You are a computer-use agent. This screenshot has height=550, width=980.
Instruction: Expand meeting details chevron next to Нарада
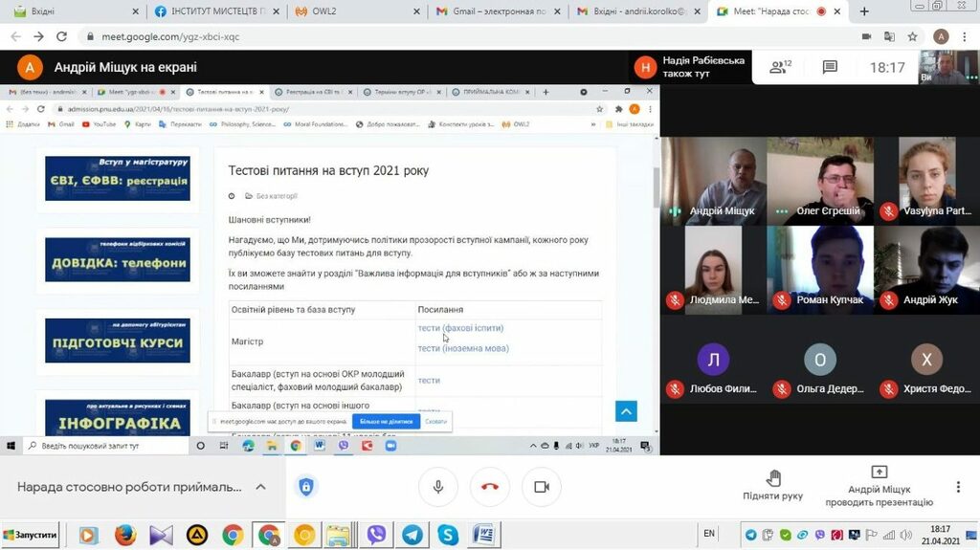click(260, 487)
